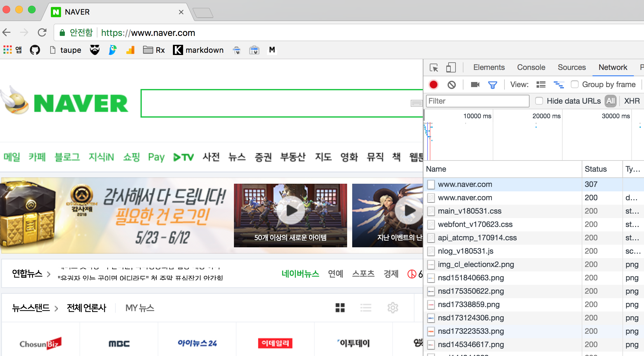
Task: Switch newsstand to grid view icon
Action: tap(340, 308)
